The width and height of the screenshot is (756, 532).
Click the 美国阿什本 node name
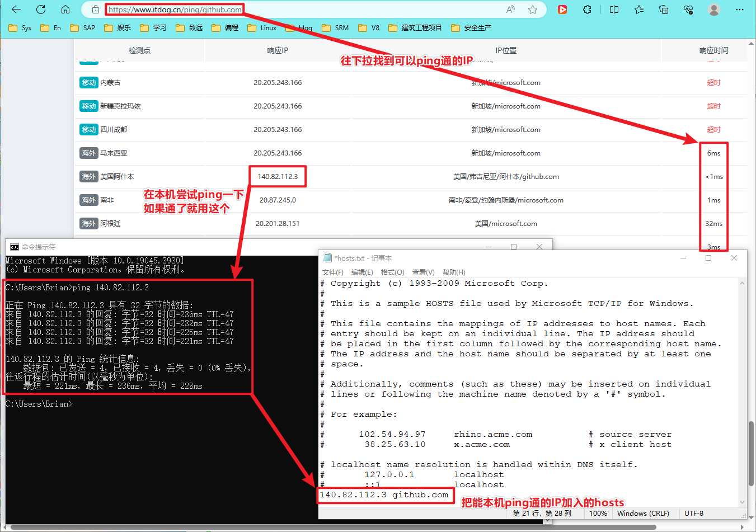(117, 177)
